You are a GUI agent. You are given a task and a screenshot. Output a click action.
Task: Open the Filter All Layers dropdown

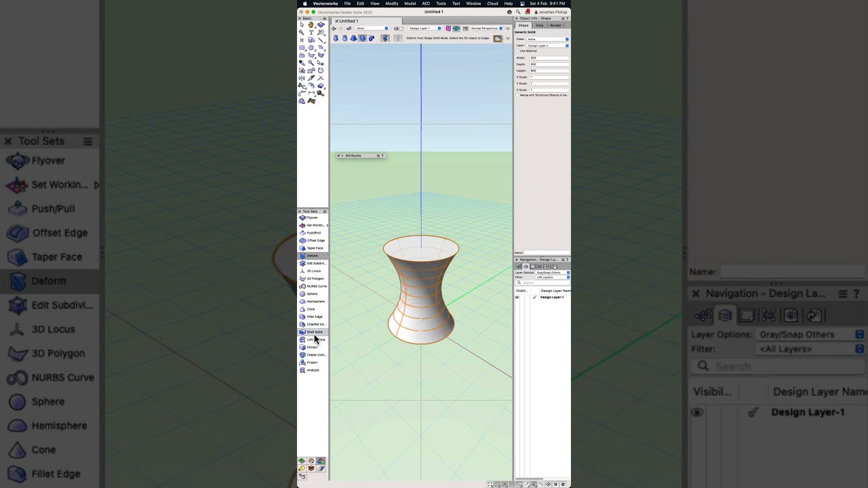(x=553, y=277)
